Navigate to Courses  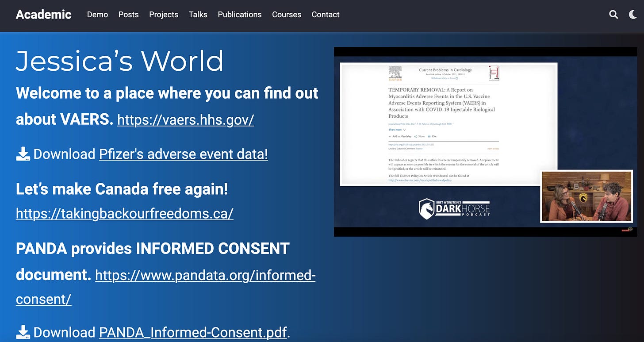click(287, 15)
